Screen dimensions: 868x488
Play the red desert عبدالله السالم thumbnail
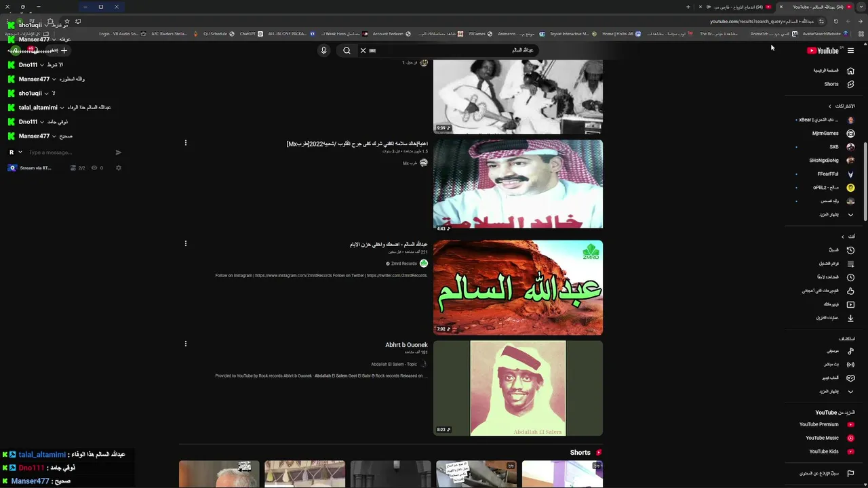518,287
